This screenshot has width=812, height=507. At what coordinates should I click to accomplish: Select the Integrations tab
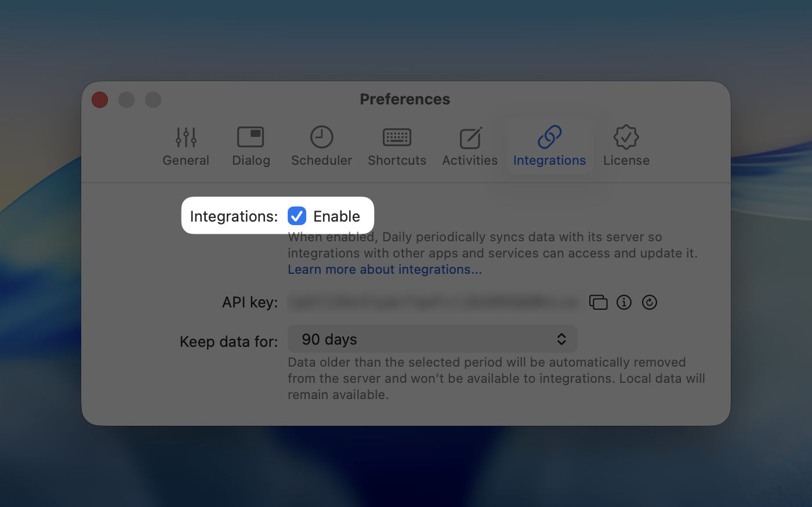[549, 146]
